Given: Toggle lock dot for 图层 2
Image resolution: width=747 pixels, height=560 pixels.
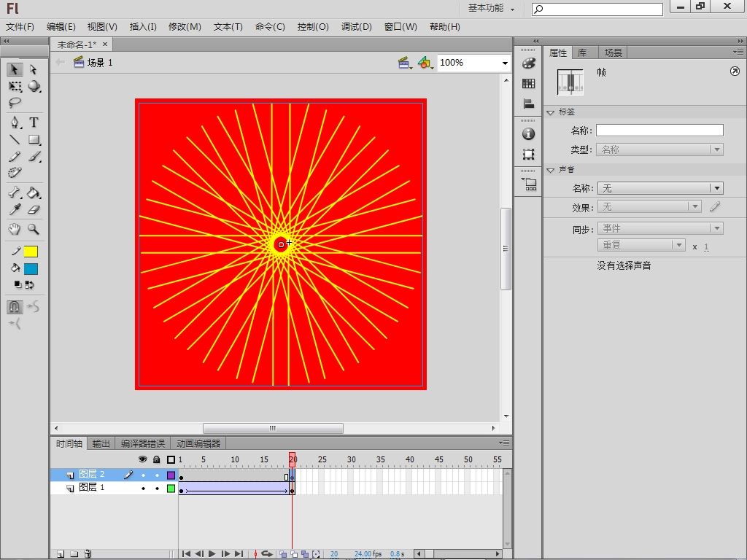Looking at the screenshot, I should click(156, 475).
